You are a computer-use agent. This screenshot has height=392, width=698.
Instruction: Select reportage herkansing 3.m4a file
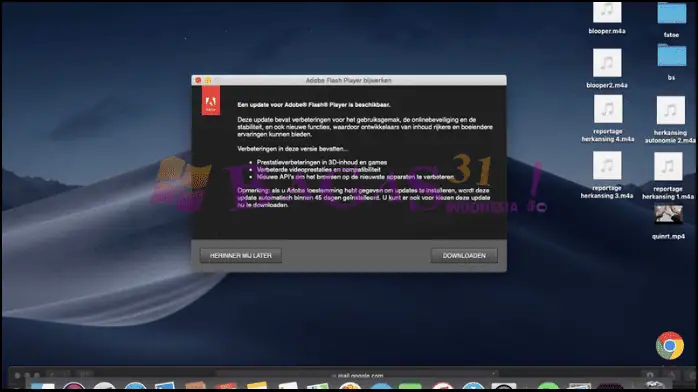pos(607,166)
